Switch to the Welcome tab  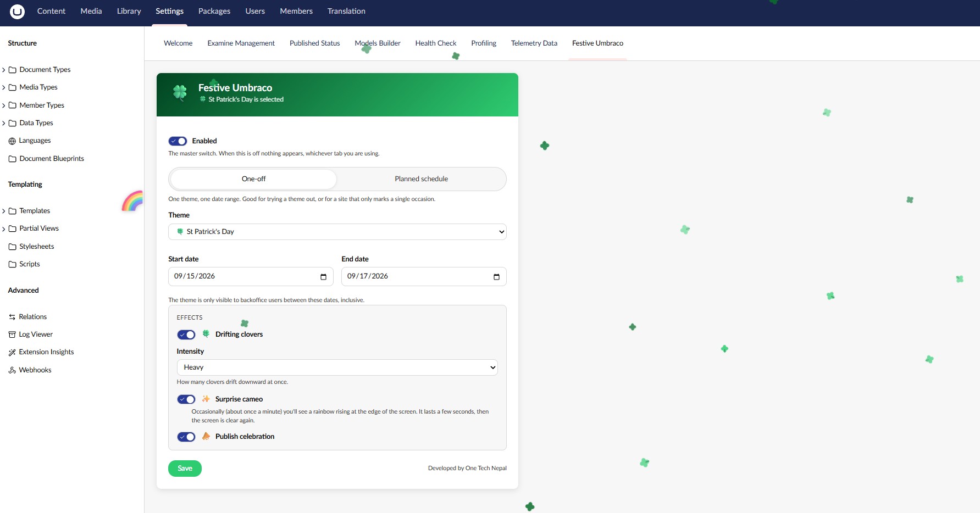[x=178, y=43]
